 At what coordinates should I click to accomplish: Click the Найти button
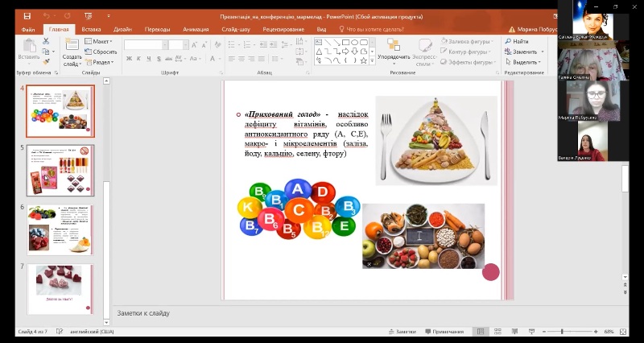click(517, 41)
